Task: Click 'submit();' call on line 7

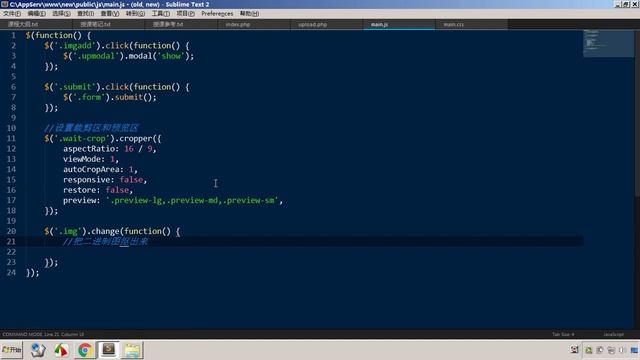Action: coord(136,97)
